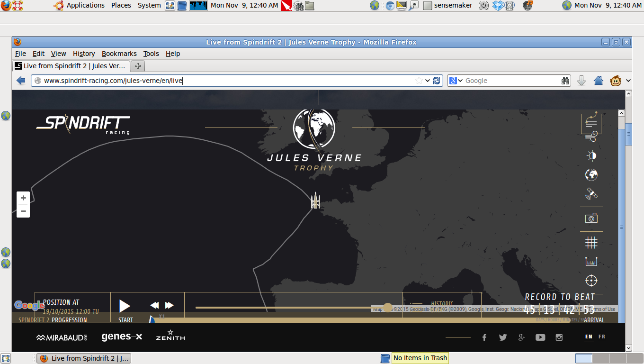This screenshot has width=644, height=364.
Task: Click the timeline slider handle
Action: (x=388, y=308)
